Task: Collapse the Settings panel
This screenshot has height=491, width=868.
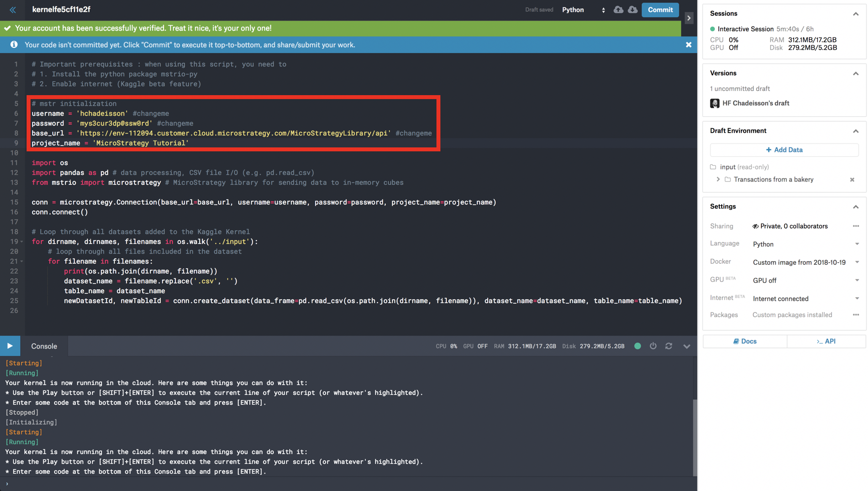Action: pyautogui.click(x=856, y=207)
